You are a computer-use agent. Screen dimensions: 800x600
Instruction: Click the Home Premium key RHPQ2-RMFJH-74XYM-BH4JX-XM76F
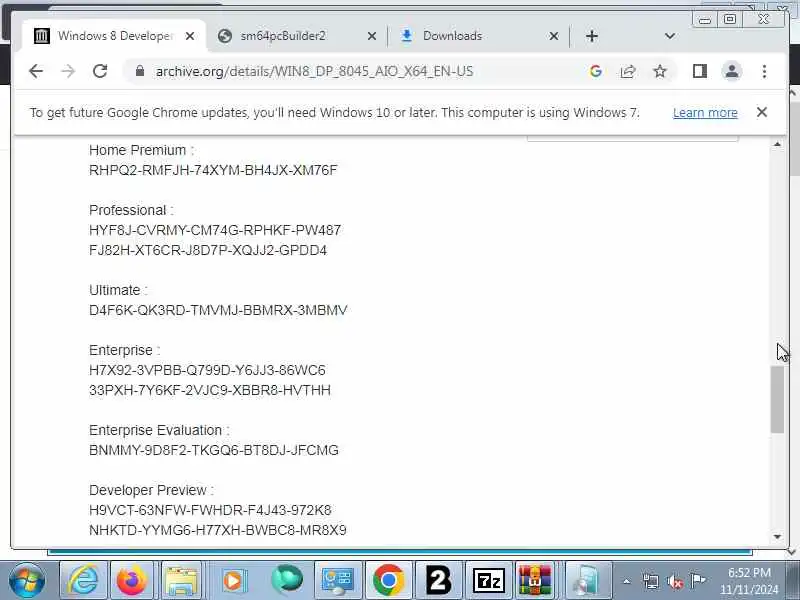213,170
